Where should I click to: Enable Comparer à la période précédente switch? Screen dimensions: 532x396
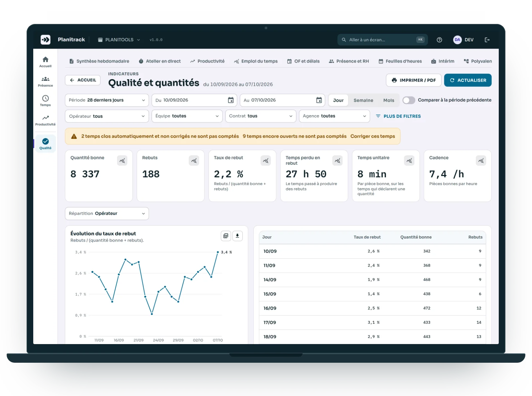click(409, 100)
